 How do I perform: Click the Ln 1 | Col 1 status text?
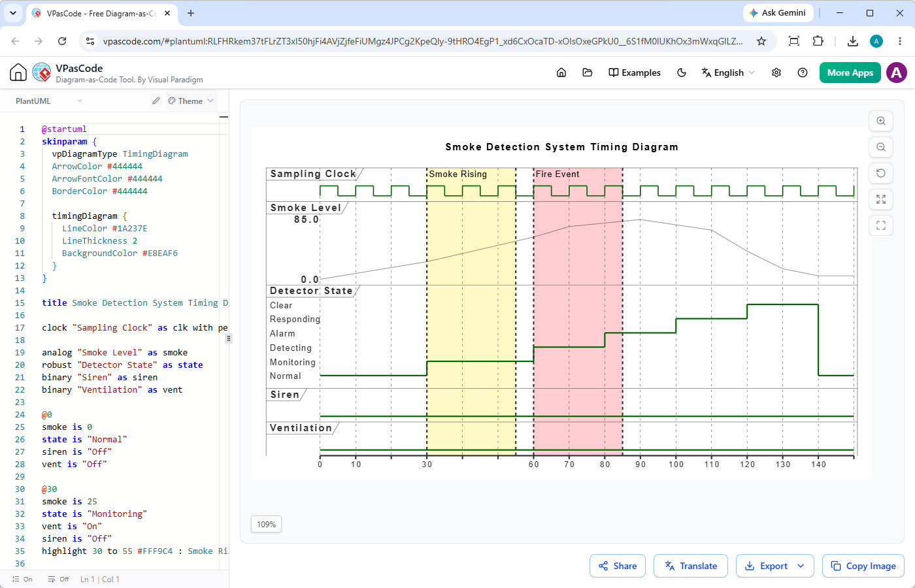pyautogui.click(x=100, y=580)
